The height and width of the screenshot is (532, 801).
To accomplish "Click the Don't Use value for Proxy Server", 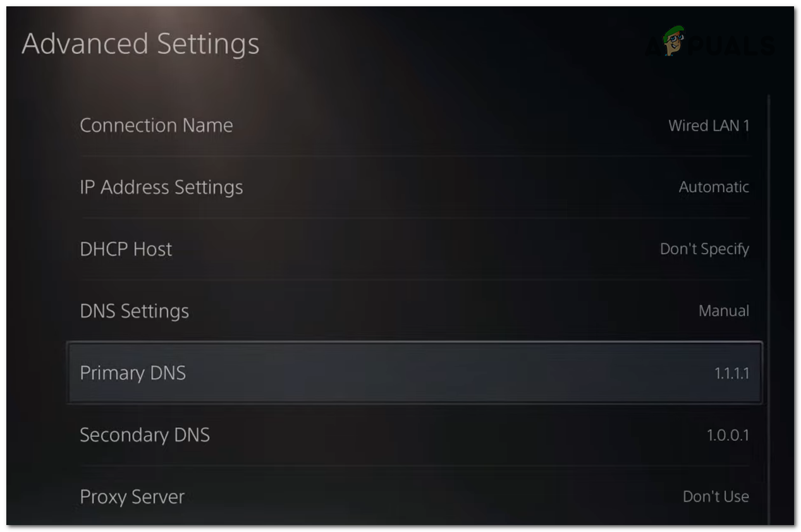I will click(x=716, y=497).
